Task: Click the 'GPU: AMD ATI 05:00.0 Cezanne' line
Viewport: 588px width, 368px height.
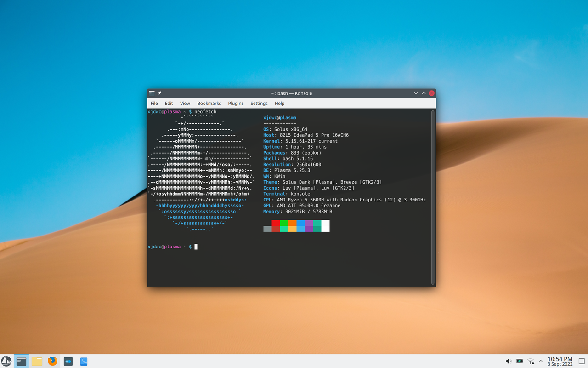Action: pos(302,206)
